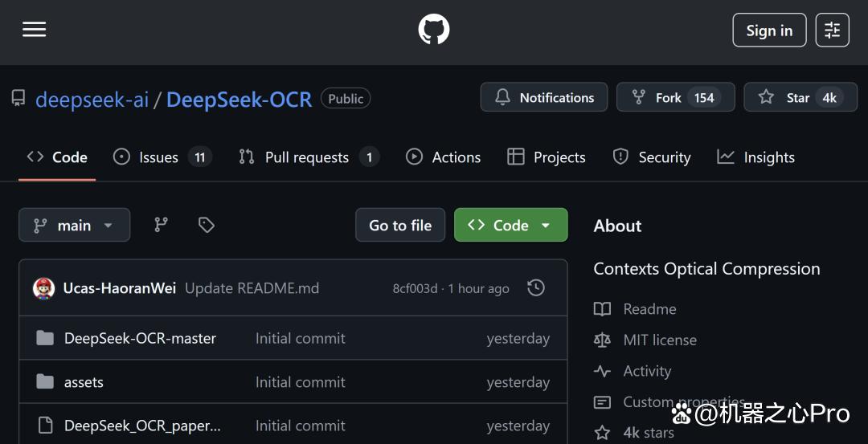Open the deepseek-ai organization link
Screen dimensions: 868x444
92,100
